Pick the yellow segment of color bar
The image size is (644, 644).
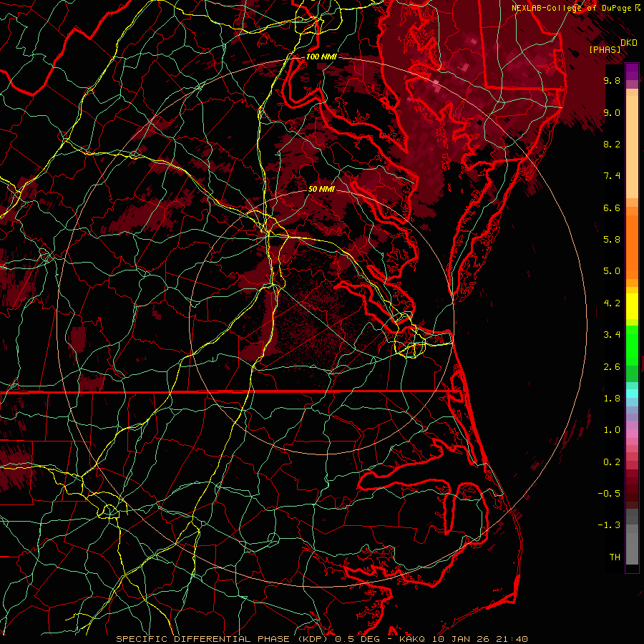tap(632, 306)
